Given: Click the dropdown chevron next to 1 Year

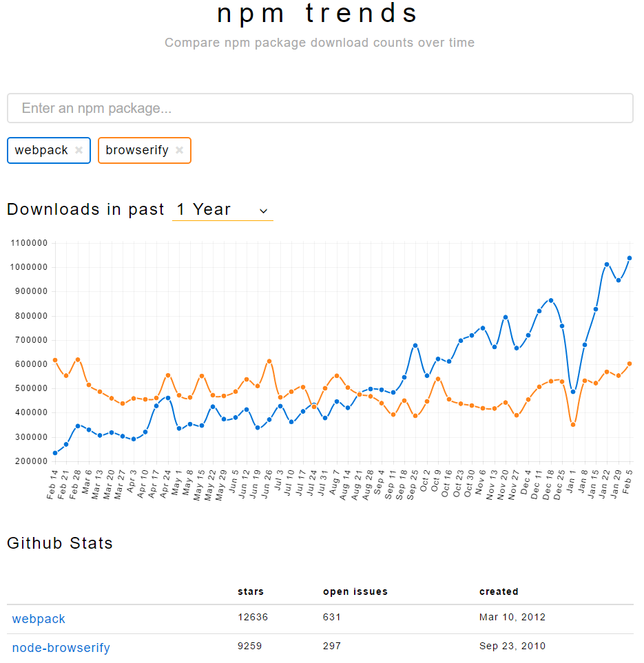Looking at the screenshot, I should 263,211.
